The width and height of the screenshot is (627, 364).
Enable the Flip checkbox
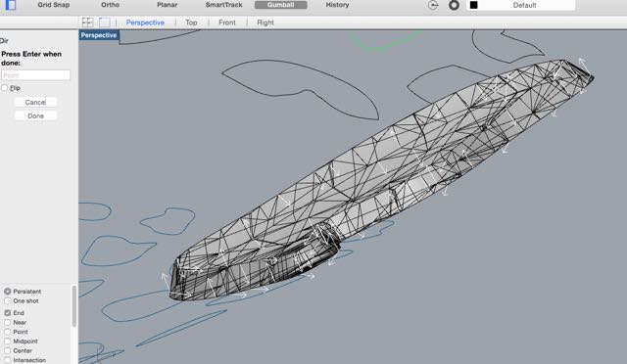5,88
